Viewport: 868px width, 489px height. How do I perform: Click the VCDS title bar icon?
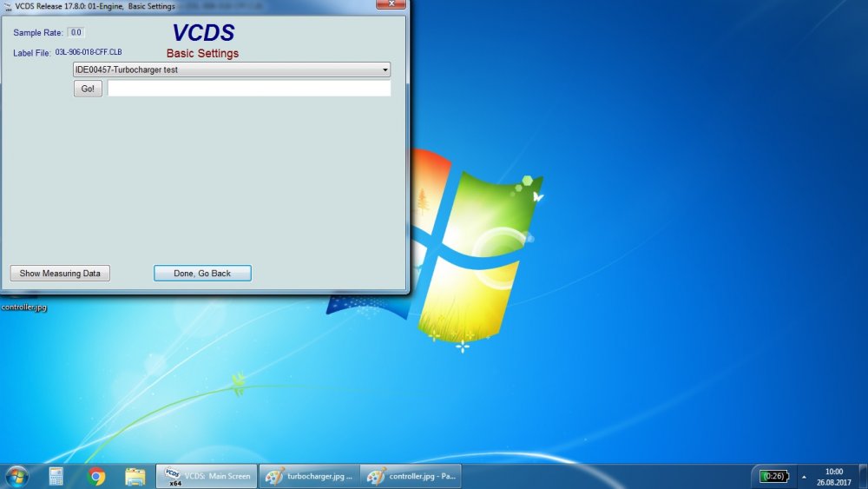(x=8, y=6)
